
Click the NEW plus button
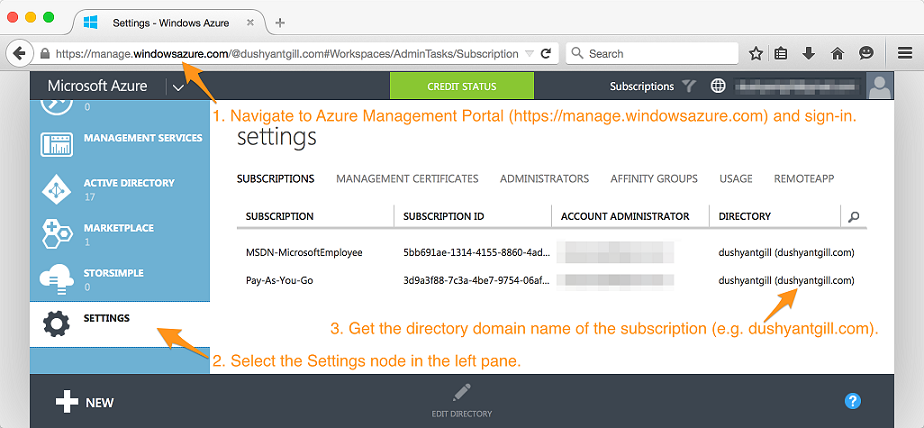pyautogui.click(x=85, y=402)
